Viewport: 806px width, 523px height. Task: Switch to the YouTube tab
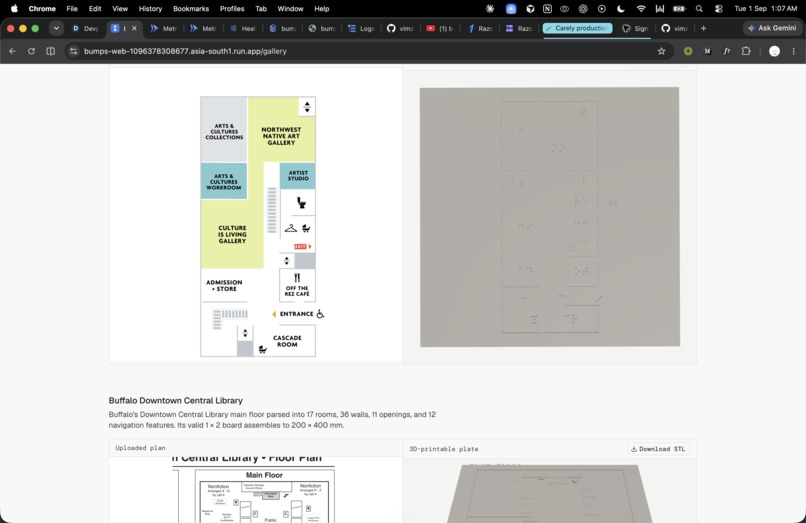pyautogui.click(x=440, y=28)
